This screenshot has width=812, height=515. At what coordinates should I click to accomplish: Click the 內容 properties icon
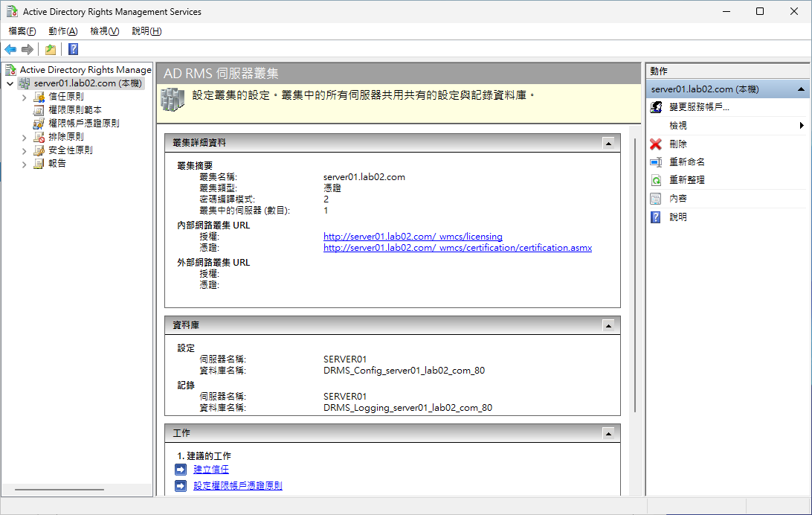pos(656,199)
